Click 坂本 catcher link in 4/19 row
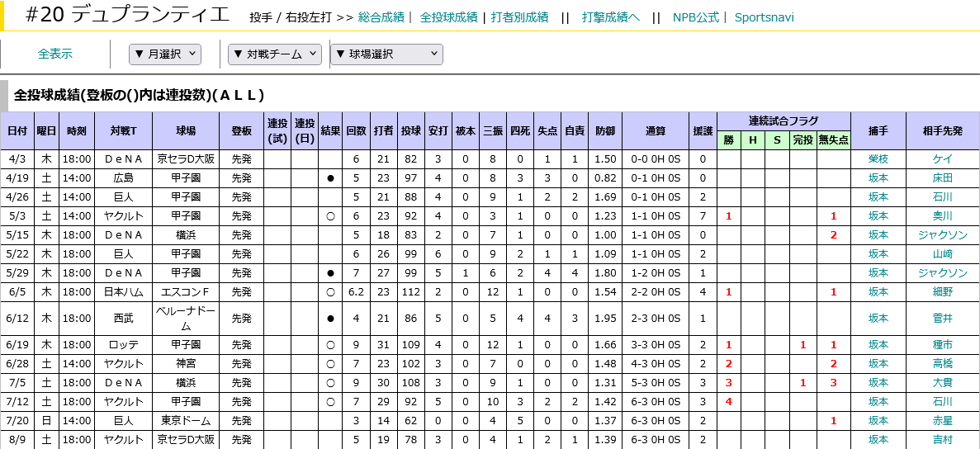Viewport: 980px width, 449px height. pyautogui.click(x=878, y=178)
